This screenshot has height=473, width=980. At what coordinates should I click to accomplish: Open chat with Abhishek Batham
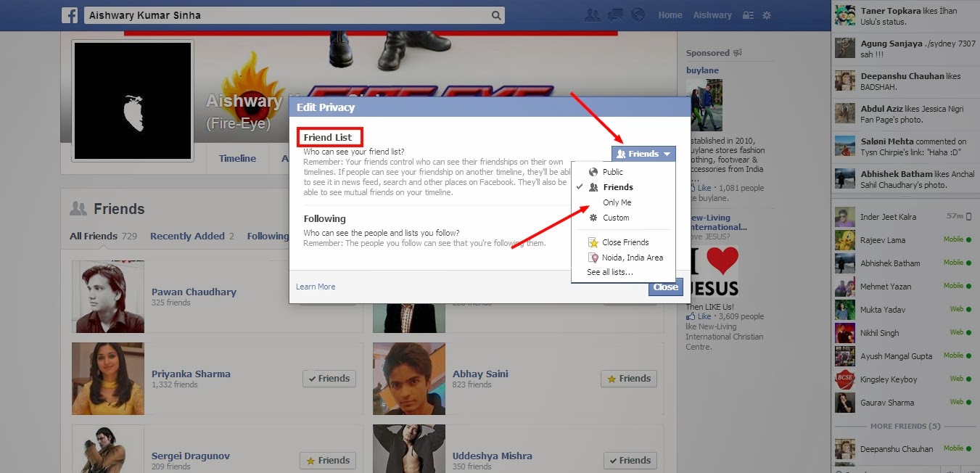[904, 263]
